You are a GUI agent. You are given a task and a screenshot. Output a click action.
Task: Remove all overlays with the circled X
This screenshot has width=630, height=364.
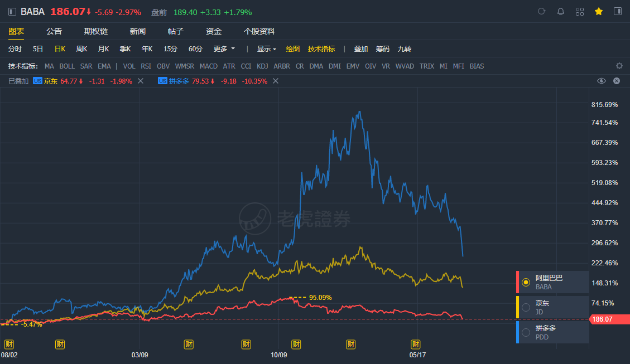point(617,81)
